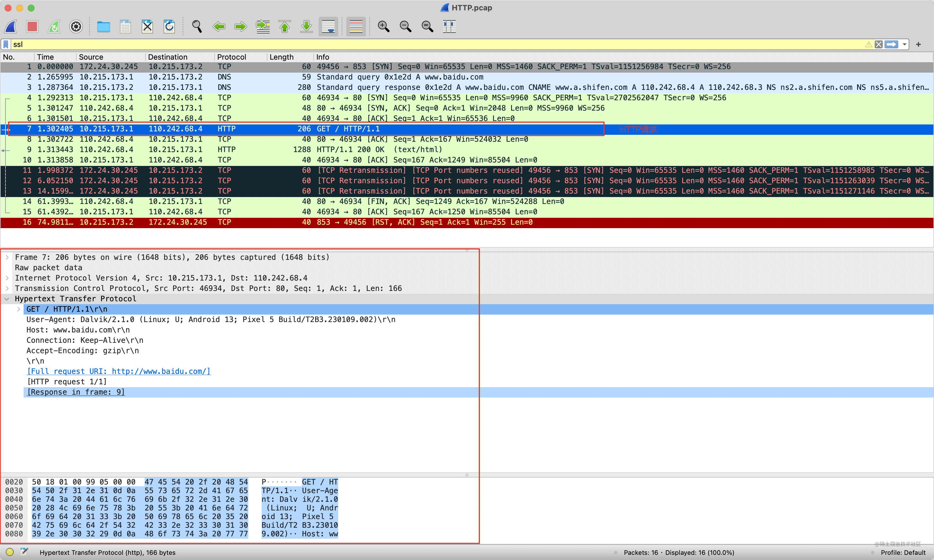Sort by the No. column header
Screen dimensions: 934x560
[x=17, y=57]
